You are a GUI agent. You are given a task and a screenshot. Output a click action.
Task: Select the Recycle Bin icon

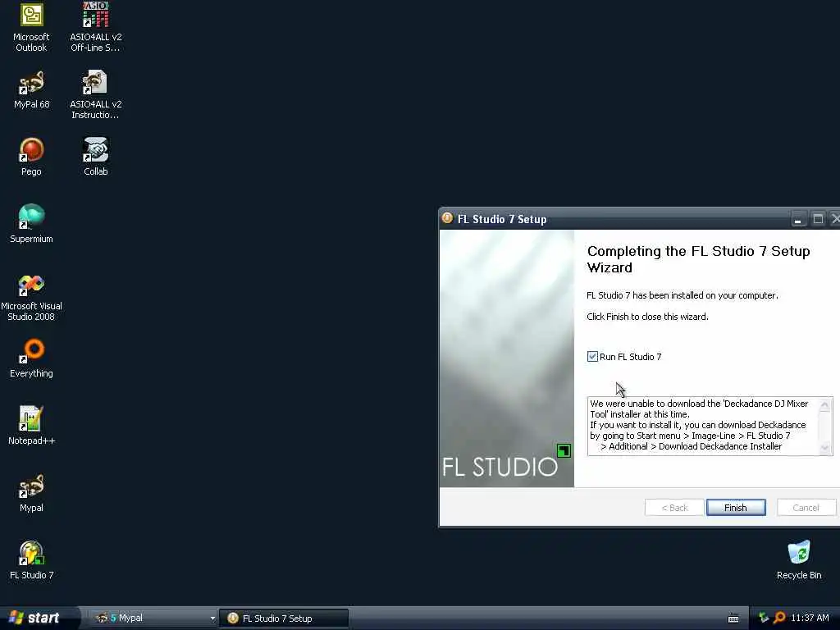[799, 560]
